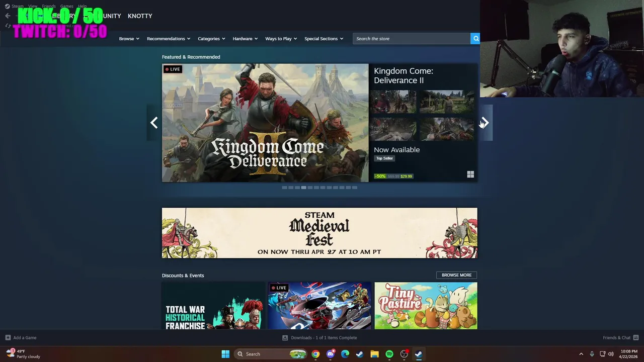Click the LIVE badge on the Kingdom Come banner

click(172, 69)
